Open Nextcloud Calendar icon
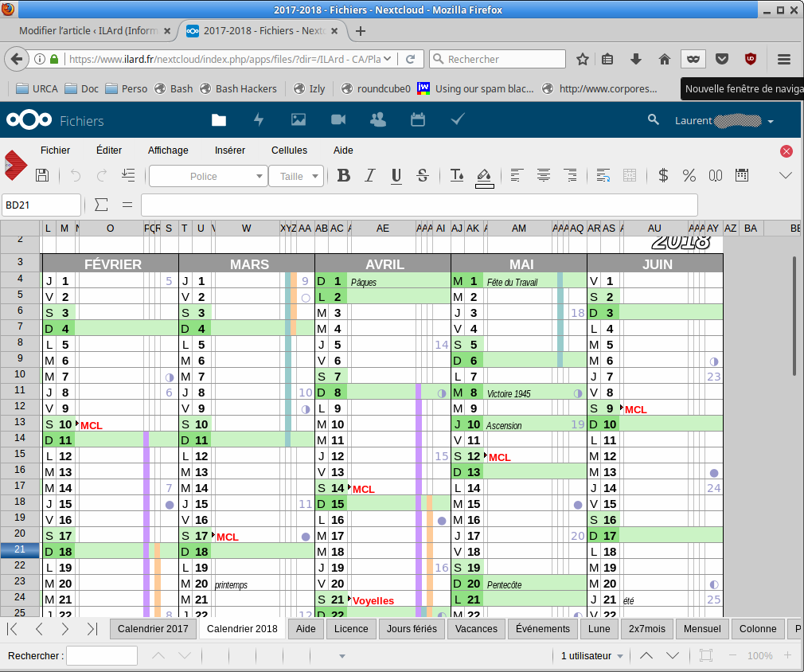The width and height of the screenshot is (804, 672). [418, 119]
